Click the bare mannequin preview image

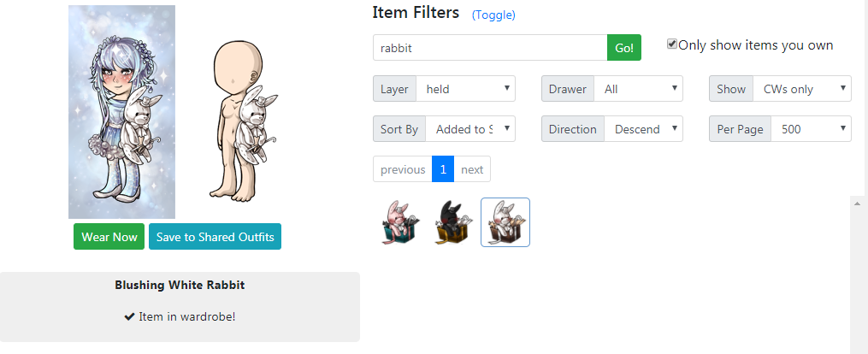(x=243, y=121)
